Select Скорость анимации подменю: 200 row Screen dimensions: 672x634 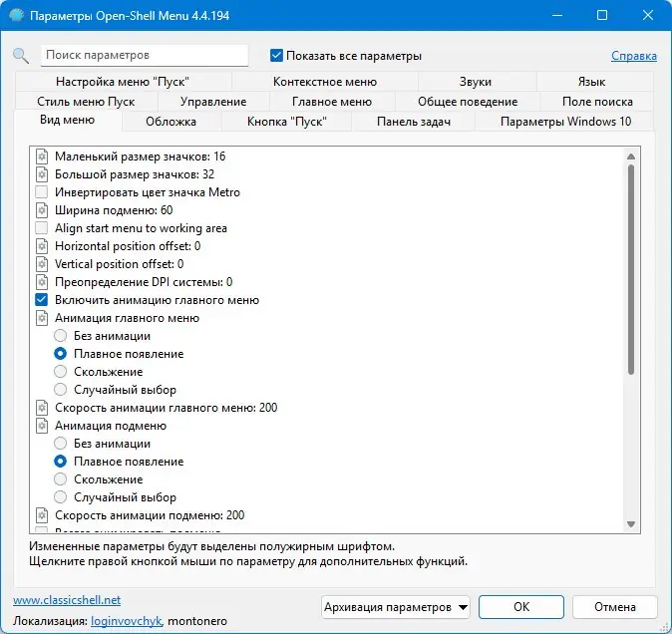[x=150, y=515]
